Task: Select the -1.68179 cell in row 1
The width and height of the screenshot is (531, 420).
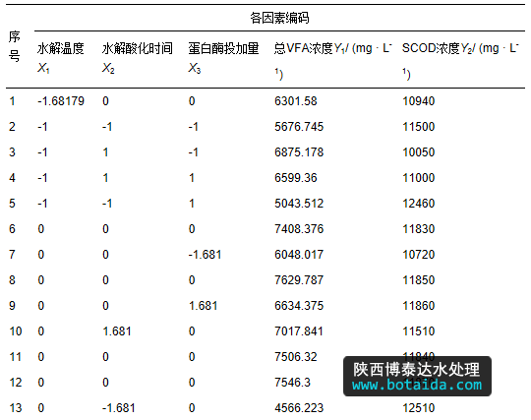Action: [x=61, y=101]
